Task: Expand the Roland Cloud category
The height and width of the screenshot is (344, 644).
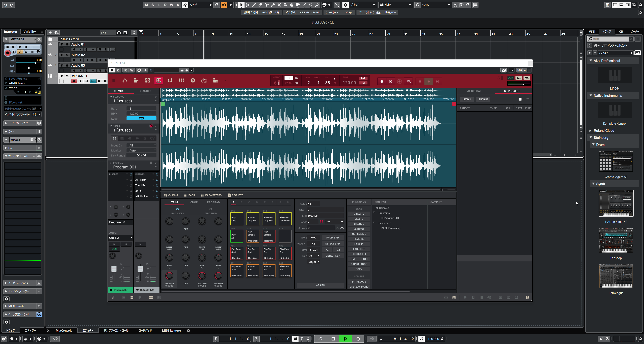Action: (591, 131)
